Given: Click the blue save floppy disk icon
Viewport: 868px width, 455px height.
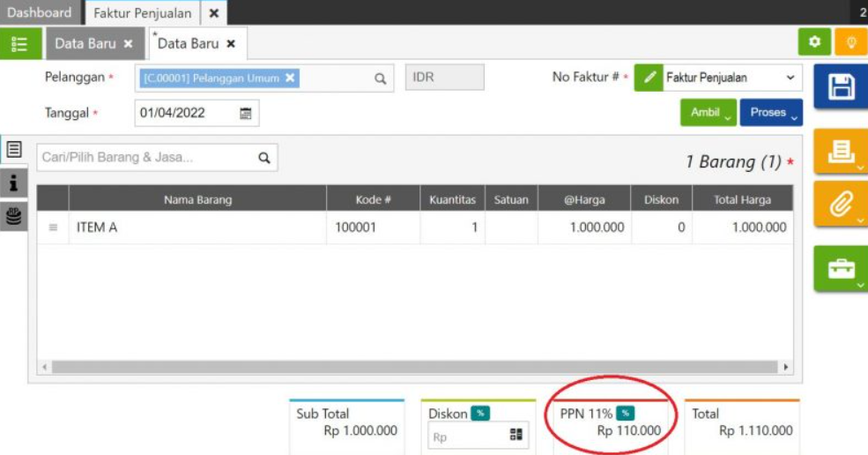Looking at the screenshot, I should [x=841, y=86].
